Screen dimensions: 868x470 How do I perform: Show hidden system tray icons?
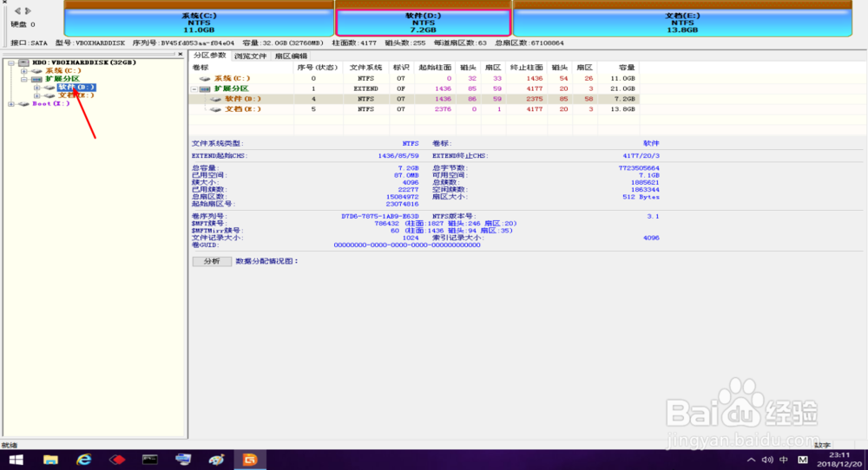(751, 460)
